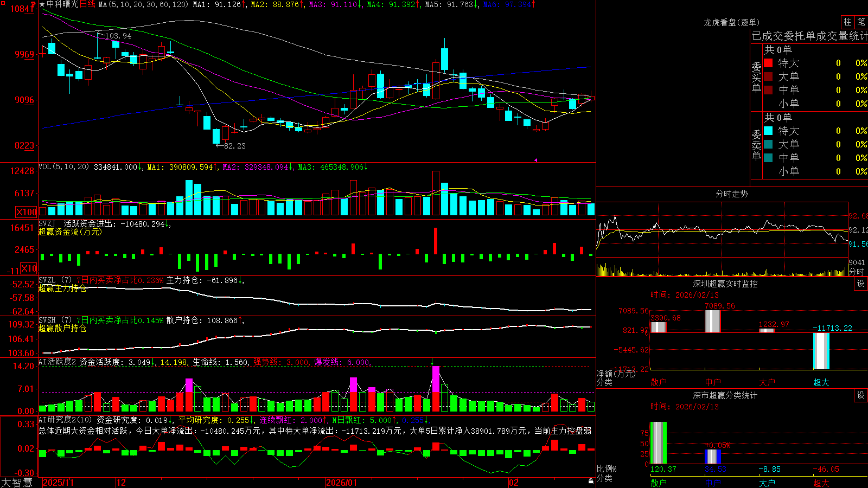Click the dark red 大单 buy-order swatch

pos(768,76)
